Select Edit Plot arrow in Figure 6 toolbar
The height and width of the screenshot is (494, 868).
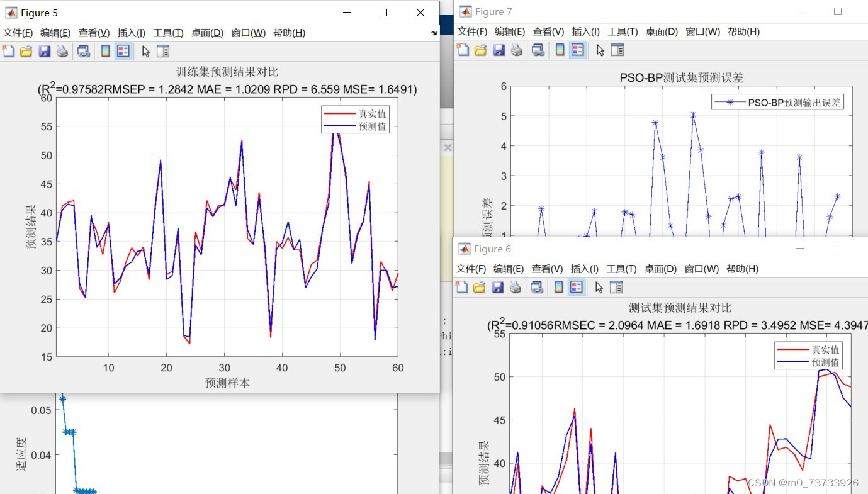[x=599, y=288]
